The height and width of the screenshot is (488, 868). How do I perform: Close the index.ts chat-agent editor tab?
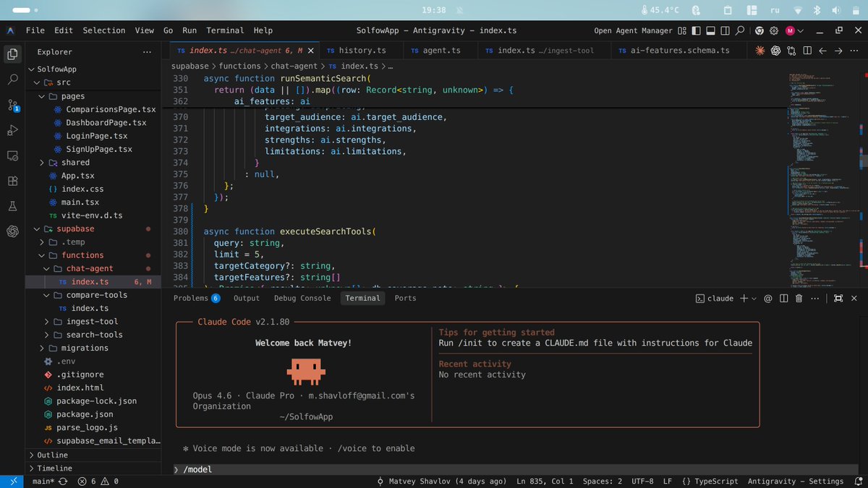click(311, 51)
